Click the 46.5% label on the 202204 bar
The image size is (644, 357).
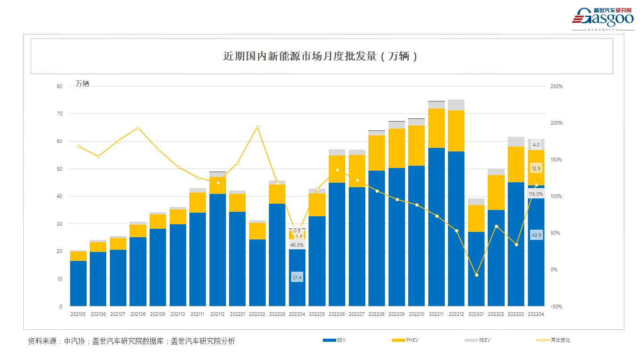[x=297, y=245]
